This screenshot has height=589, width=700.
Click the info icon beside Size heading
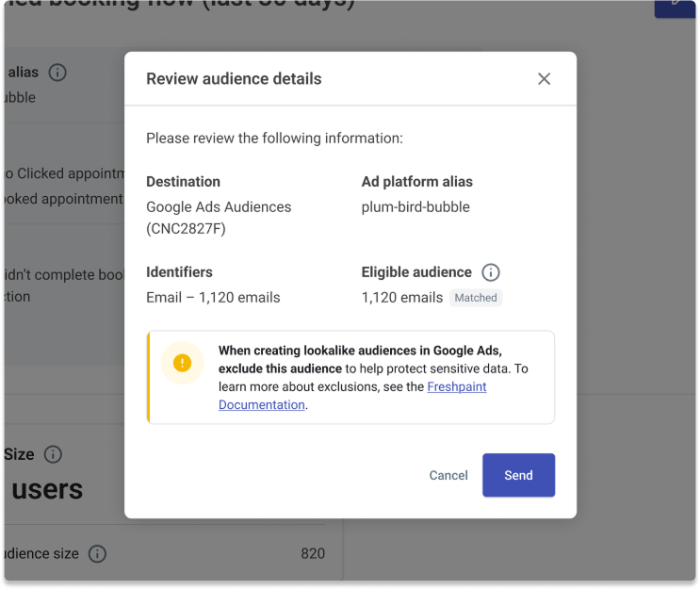tap(54, 454)
